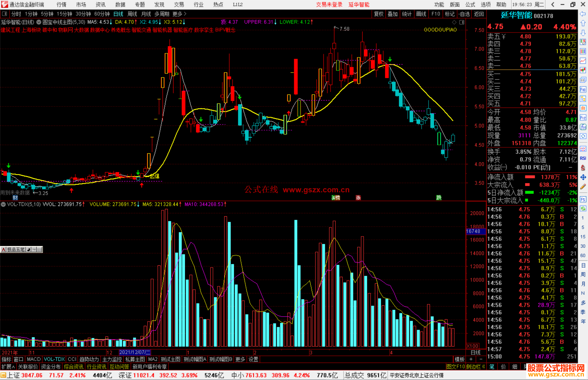Click the candlestick chart icon in sidebar
Viewport: 588px width, 380px height.
[x=583, y=70]
